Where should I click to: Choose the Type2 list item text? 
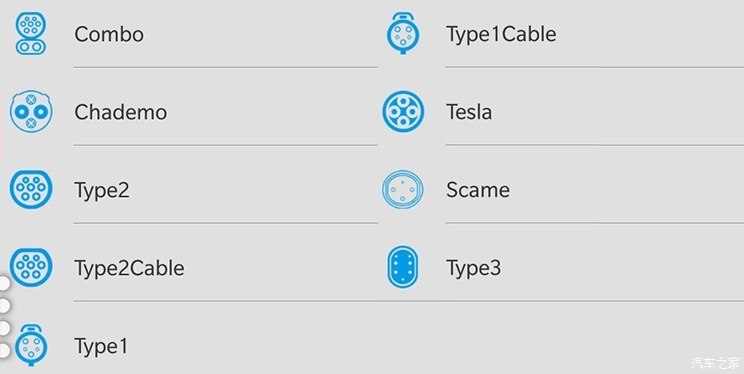[102, 191]
